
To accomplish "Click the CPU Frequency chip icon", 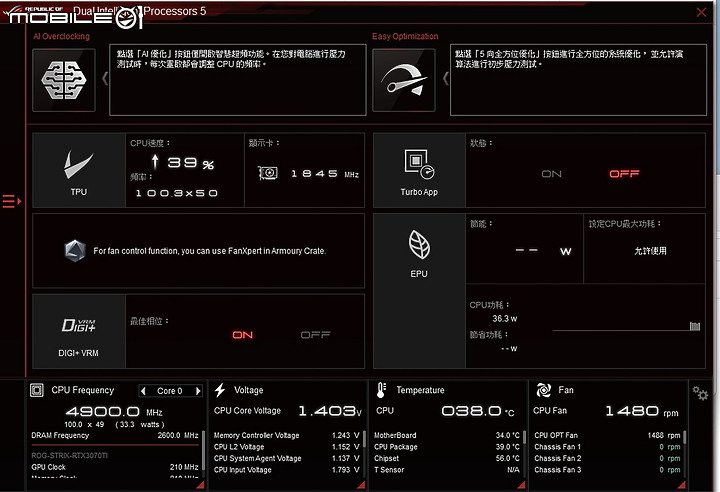I will click(37, 390).
